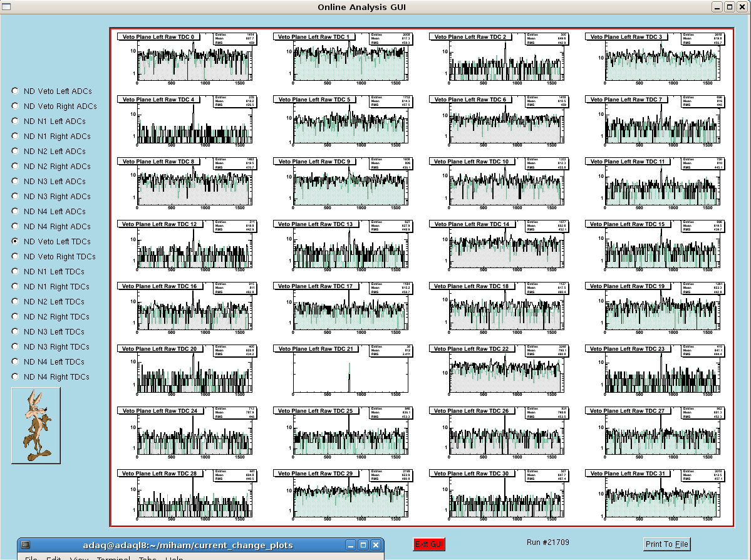The width and height of the screenshot is (751, 560).
Task: Click Veto Plane Left Raw TDC 10 title
Action: (471, 162)
